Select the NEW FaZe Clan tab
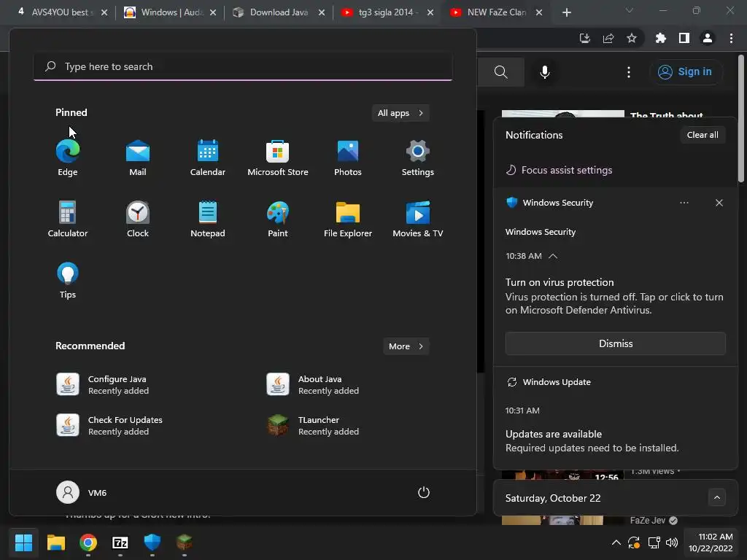The height and width of the screenshot is (560, 747). tap(496, 12)
